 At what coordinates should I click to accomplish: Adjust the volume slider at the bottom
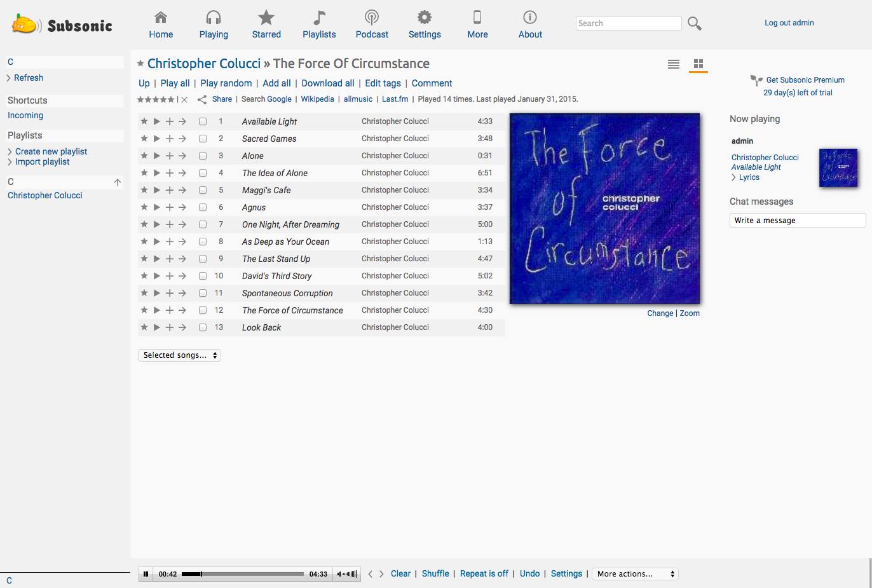[x=347, y=573]
